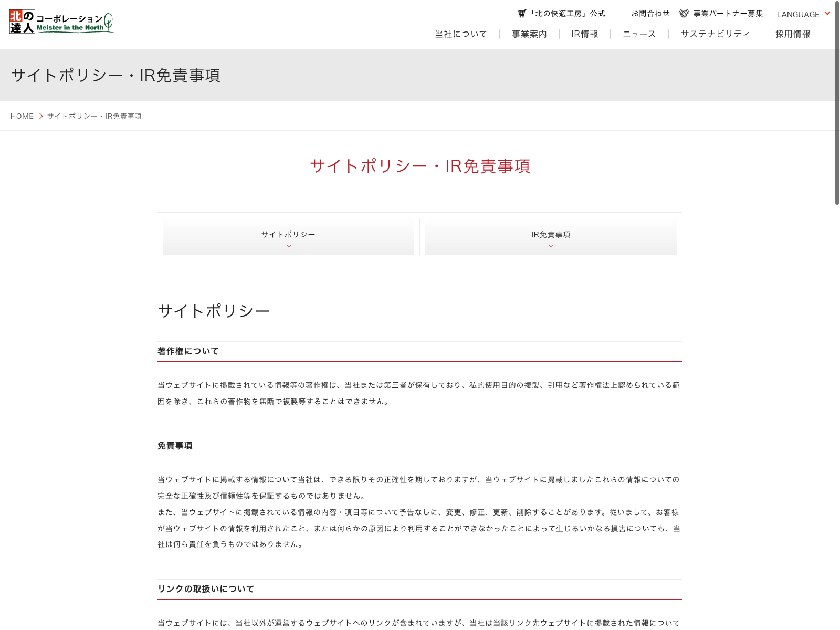Click the Kita no Tatsujin company logo
The image size is (840, 630).
pos(61,22)
